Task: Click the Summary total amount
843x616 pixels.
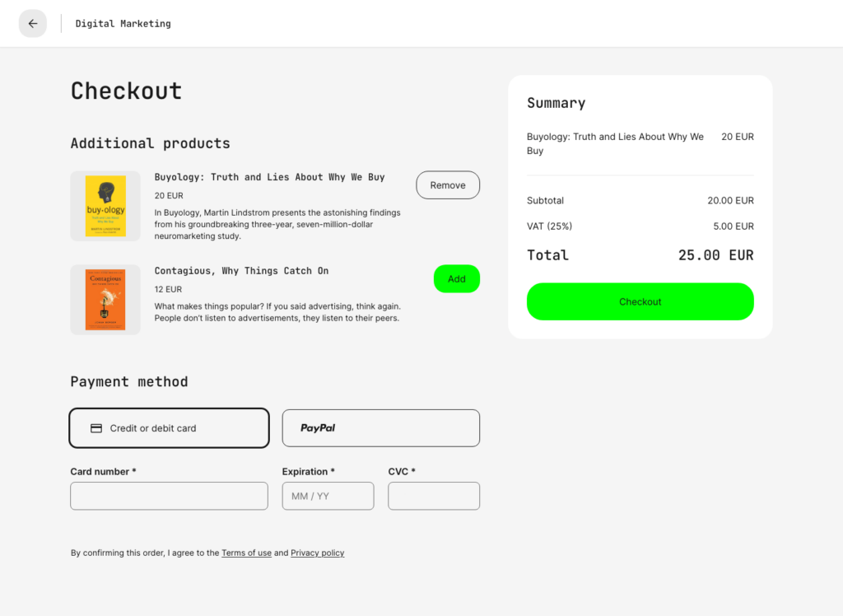Action: [715, 255]
